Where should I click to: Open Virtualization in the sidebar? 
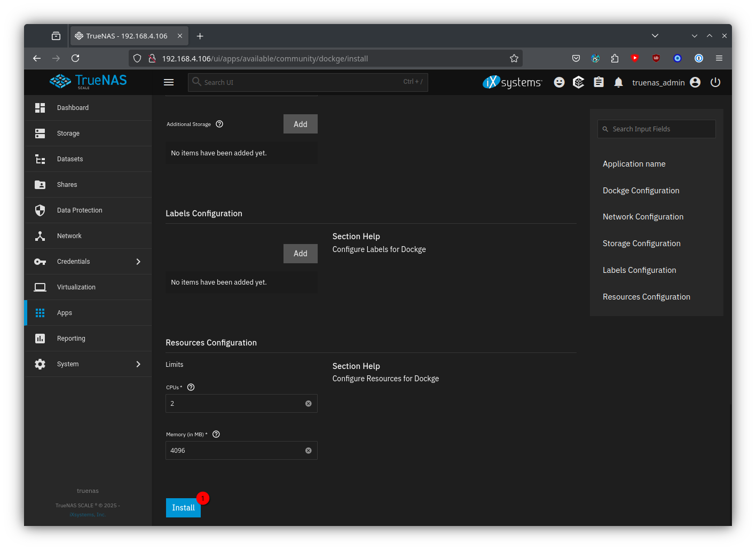76,287
